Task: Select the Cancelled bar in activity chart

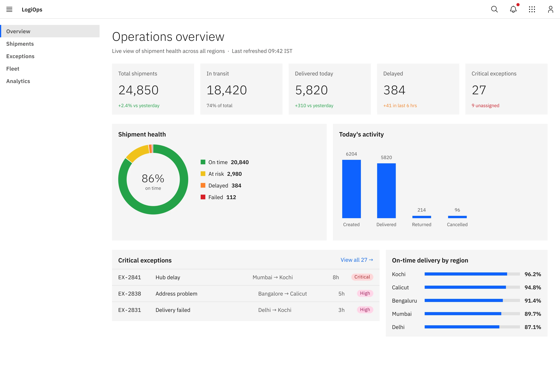Action: tap(457, 217)
